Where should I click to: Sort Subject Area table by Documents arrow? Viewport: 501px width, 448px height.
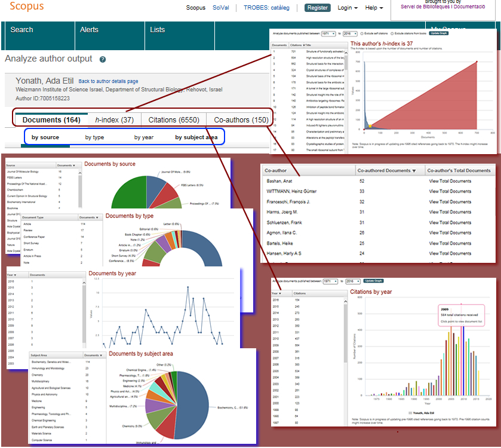pyautogui.click(x=101, y=355)
